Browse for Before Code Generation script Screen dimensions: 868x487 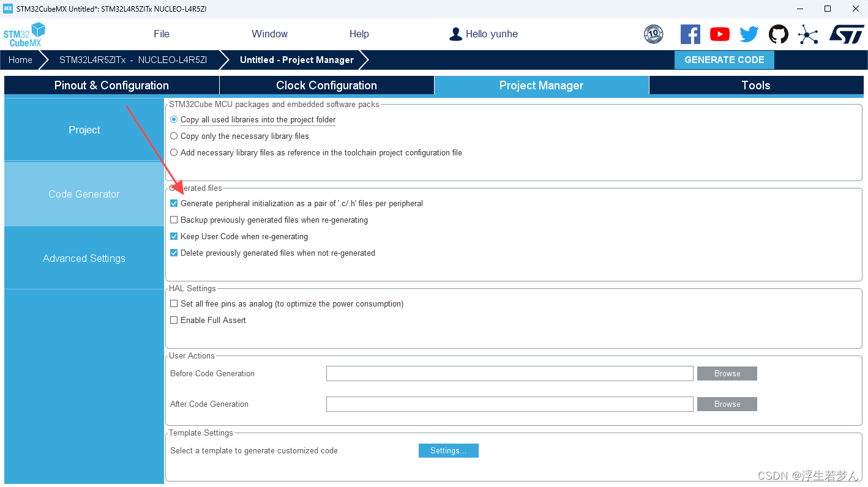click(x=727, y=374)
